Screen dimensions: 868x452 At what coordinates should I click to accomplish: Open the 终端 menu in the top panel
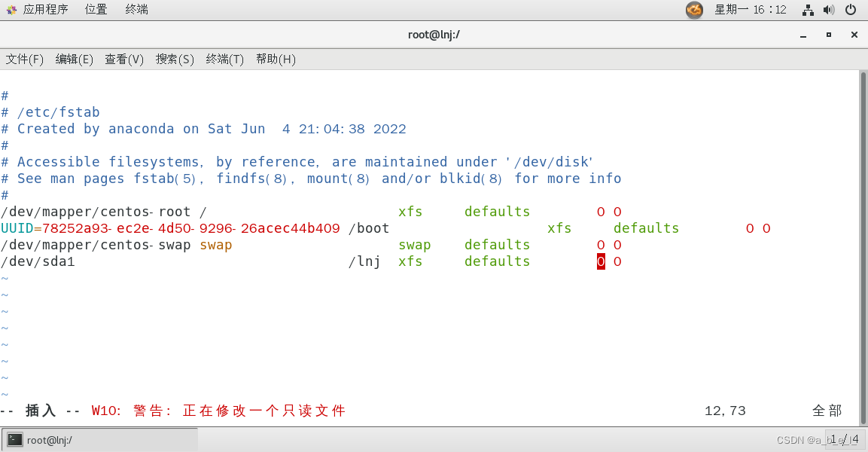(x=136, y=9)
